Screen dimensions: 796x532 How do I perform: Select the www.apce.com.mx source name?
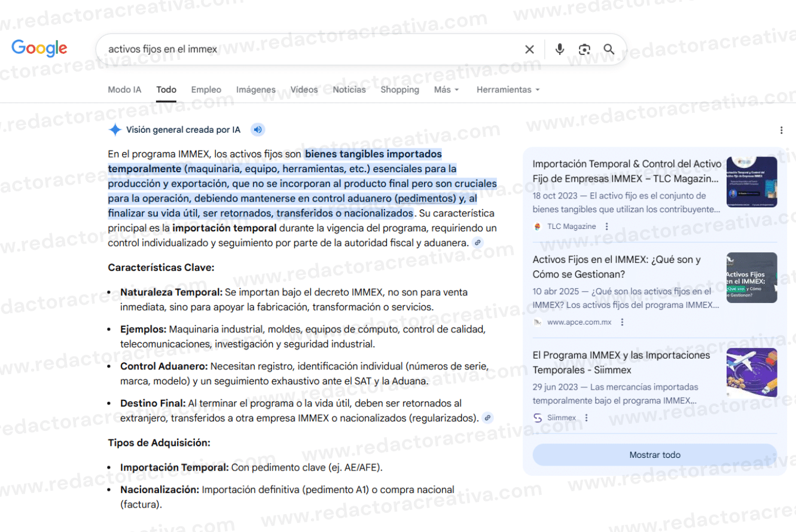point(579,322)
